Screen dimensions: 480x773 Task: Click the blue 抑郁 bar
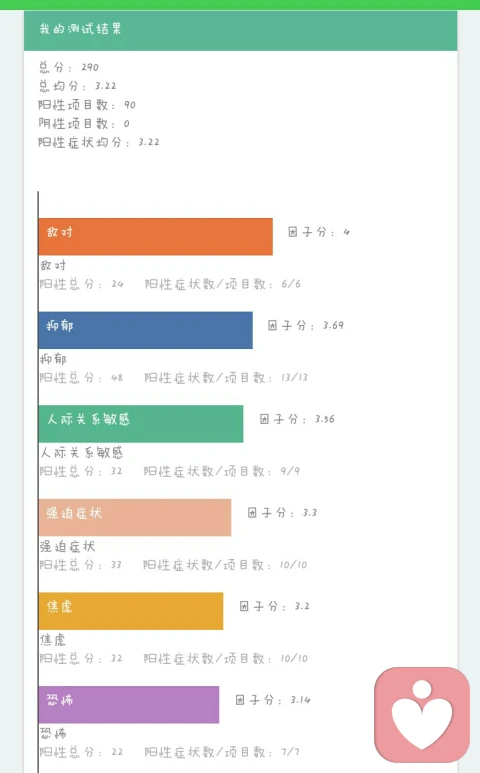click(145, 330)
